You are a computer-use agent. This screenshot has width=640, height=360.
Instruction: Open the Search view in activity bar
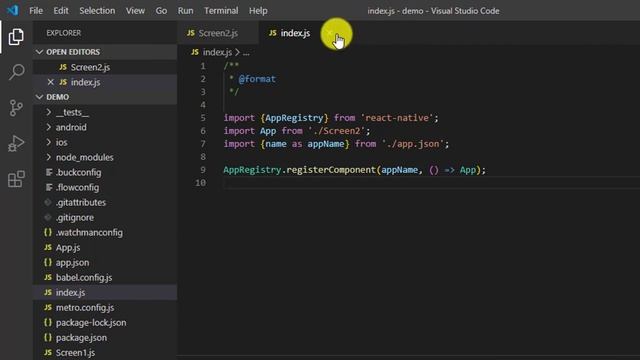tap(16, 72)
